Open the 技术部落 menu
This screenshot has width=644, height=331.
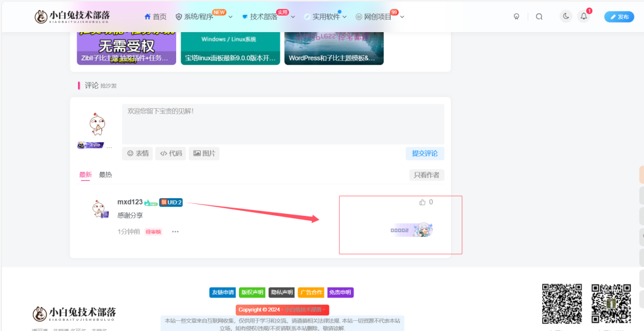pyautogui.click(x=260, y=17)
